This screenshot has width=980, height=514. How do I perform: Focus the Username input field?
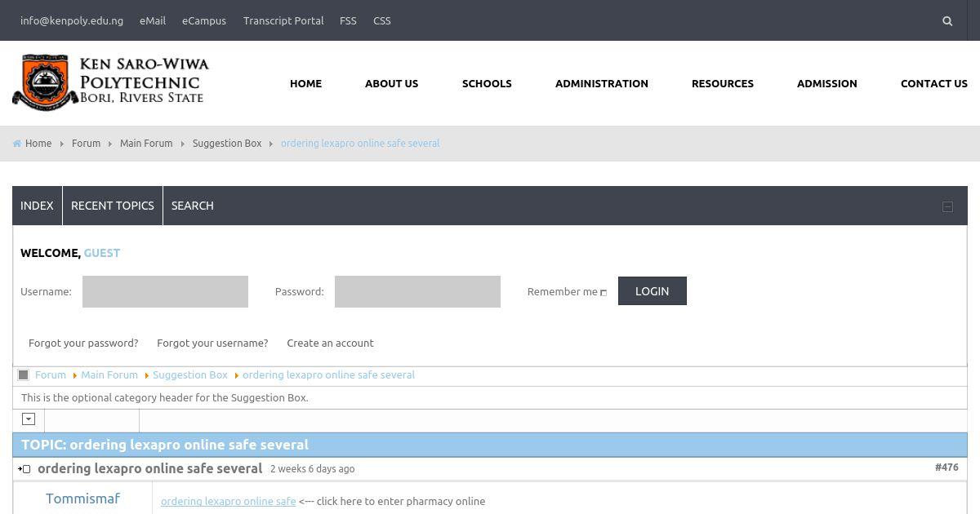coord(165,291)
